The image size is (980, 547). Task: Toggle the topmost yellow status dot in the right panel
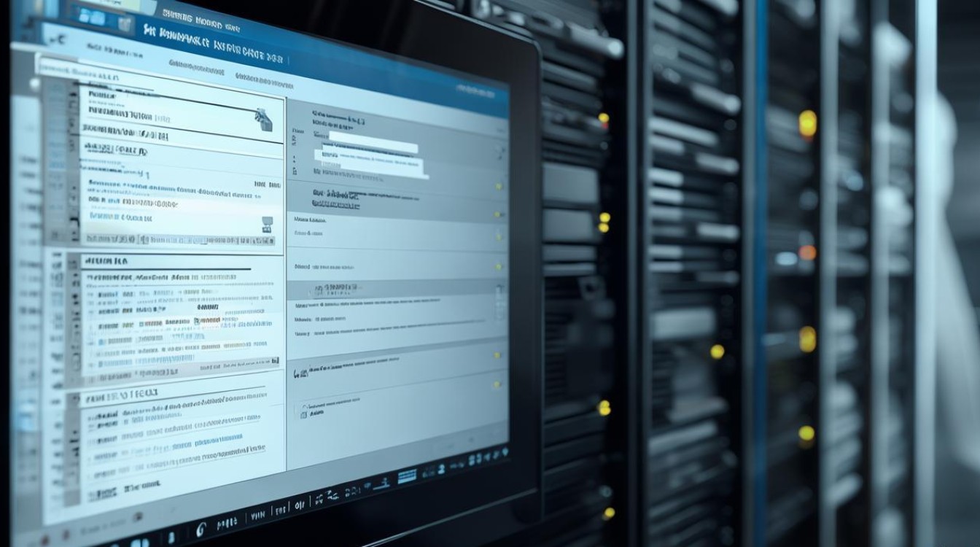point(499,186)
